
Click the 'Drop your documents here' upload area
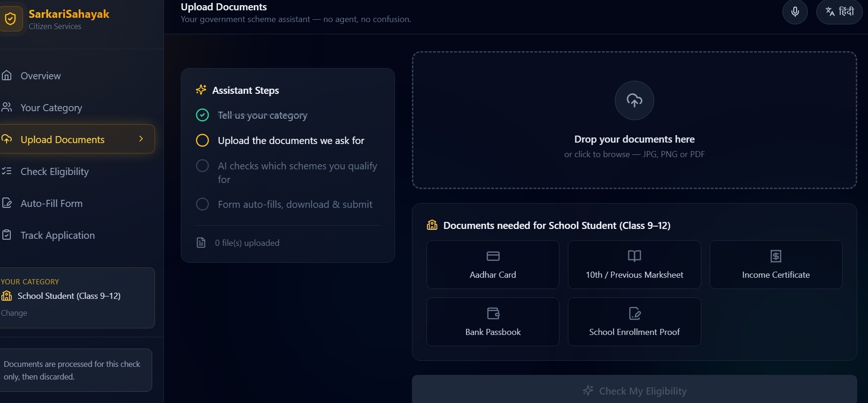click(x=634, y=120)
